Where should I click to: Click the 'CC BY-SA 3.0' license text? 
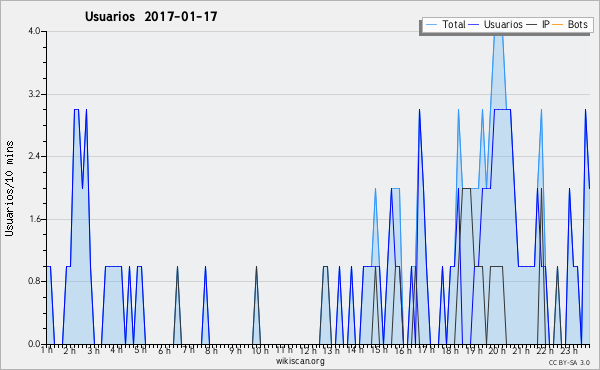(569, 362)
